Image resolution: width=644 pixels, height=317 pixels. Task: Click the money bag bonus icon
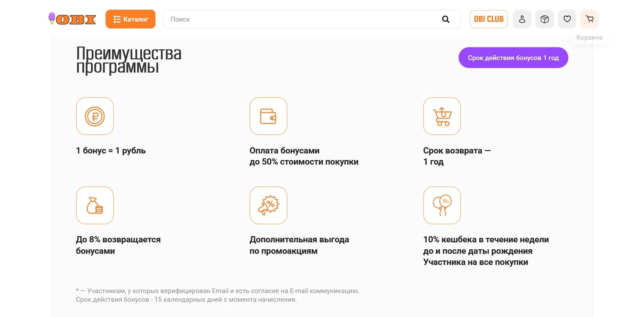(95, 205)
